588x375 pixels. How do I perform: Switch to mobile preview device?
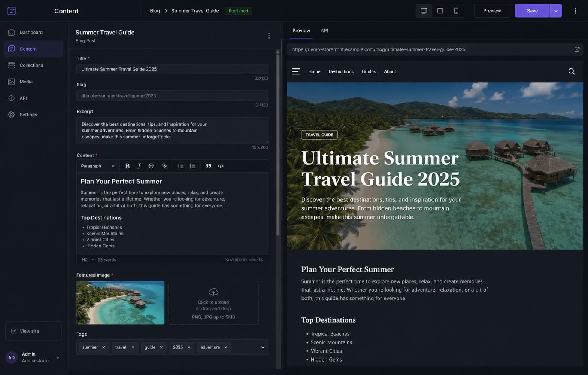click(456, 11)
